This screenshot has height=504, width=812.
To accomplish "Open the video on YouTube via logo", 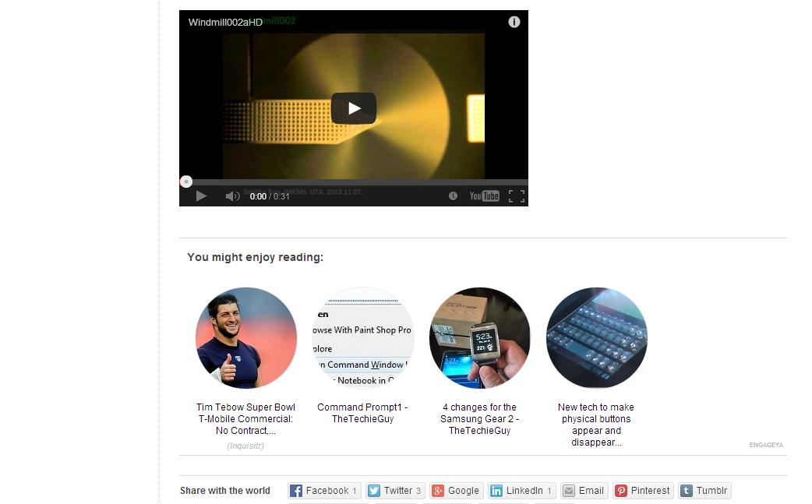I will pos(484,196).
